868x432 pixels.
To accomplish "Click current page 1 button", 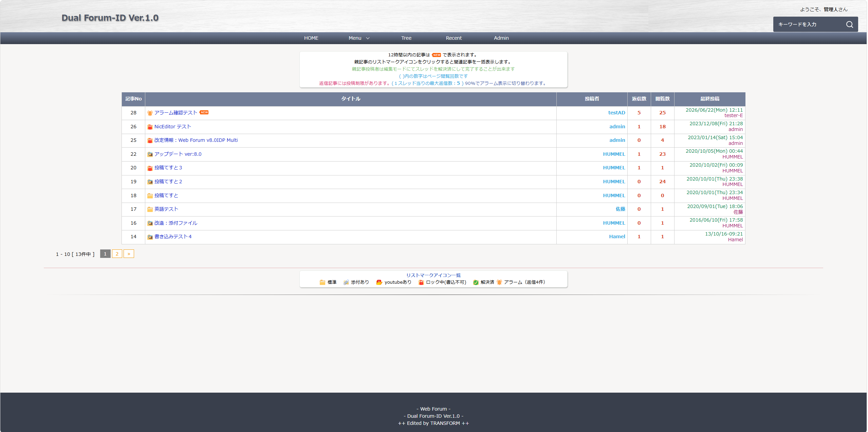I will 105,254.
